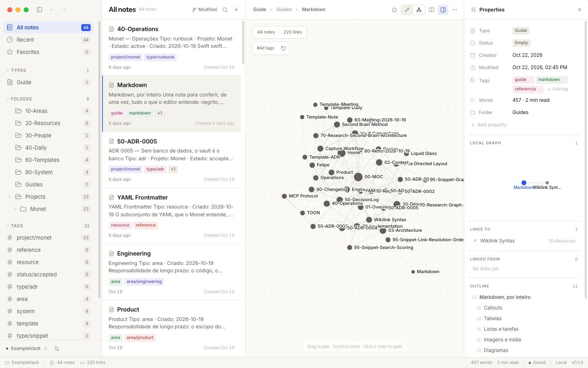Open ExampleVault vault switcher
The height and width of the screenshot is (368, 588).
pos(27,349)
